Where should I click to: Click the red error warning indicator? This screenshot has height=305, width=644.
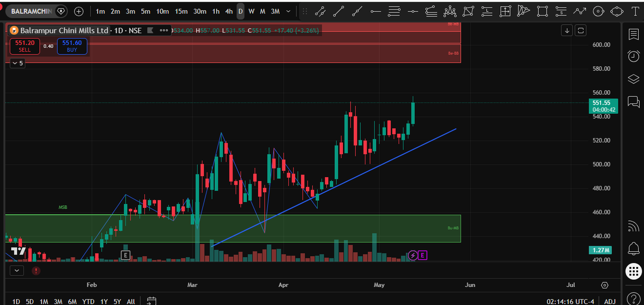35,271
